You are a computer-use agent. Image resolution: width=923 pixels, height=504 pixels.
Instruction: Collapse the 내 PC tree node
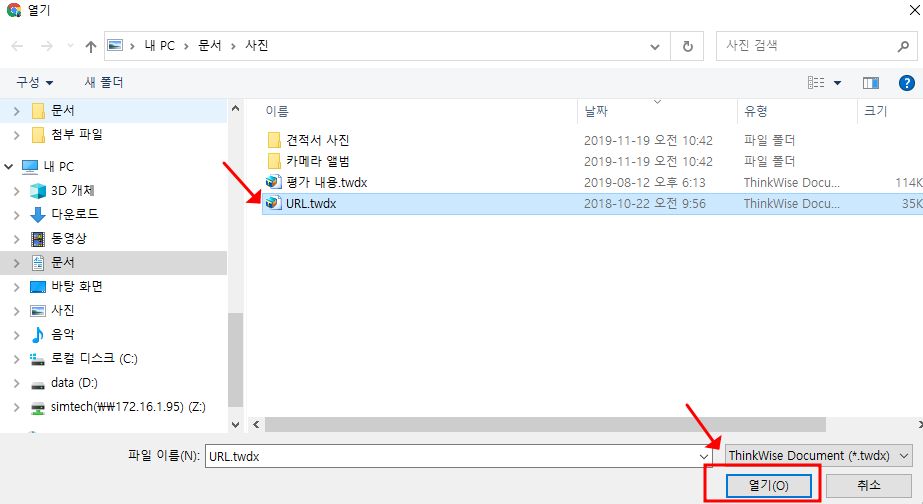(8, 167)
